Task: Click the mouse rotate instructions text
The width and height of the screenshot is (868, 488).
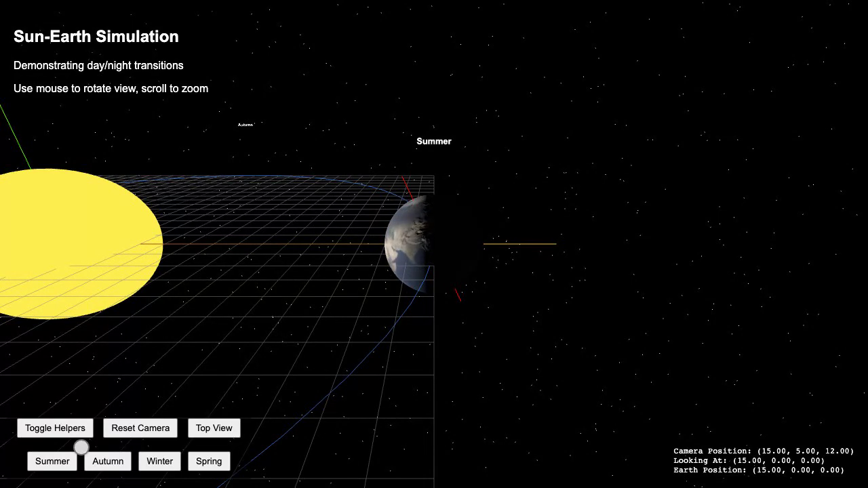Action: click(111, 88)
